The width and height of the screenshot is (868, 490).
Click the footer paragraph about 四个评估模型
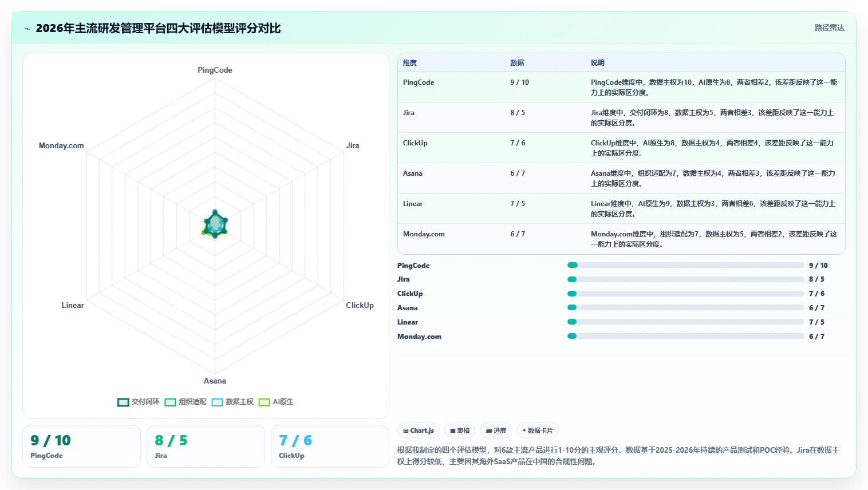(618, 456)
